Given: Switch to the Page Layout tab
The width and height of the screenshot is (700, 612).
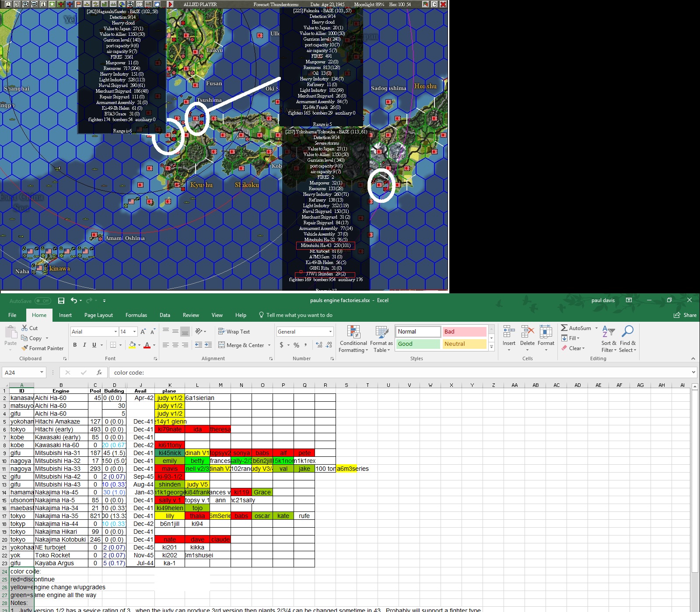Looking at the screenshot, I should 98,315.
